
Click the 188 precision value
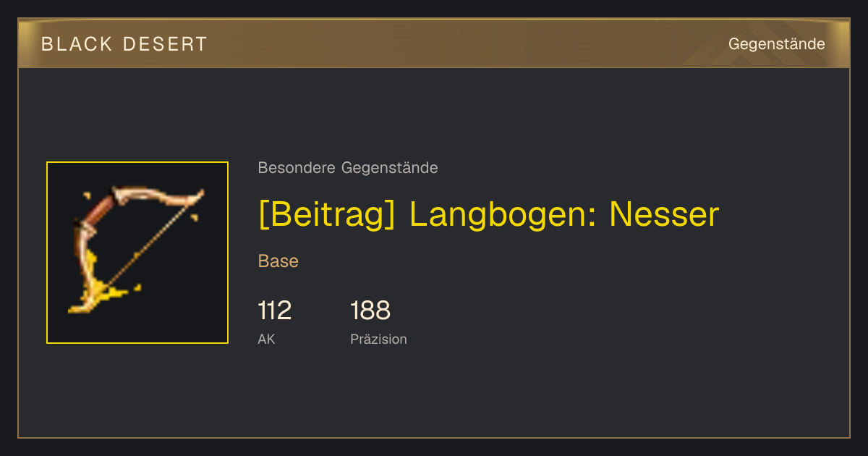pos(370,311)
